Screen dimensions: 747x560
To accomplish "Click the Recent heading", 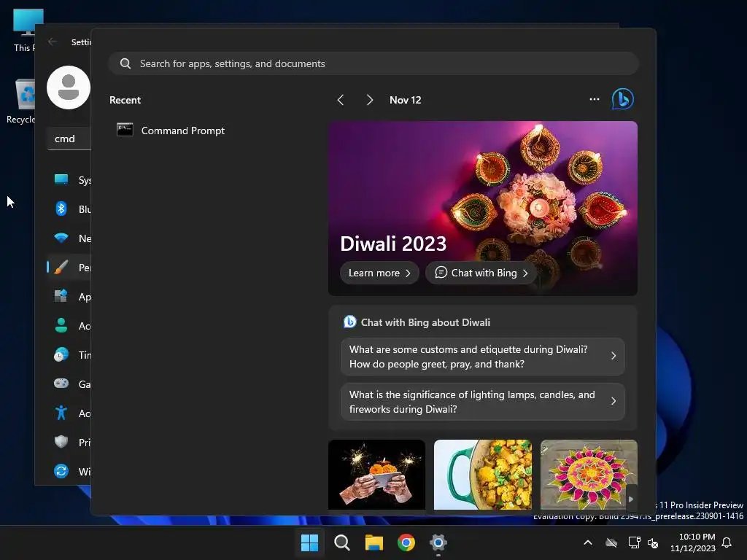I will coord(125,100).
